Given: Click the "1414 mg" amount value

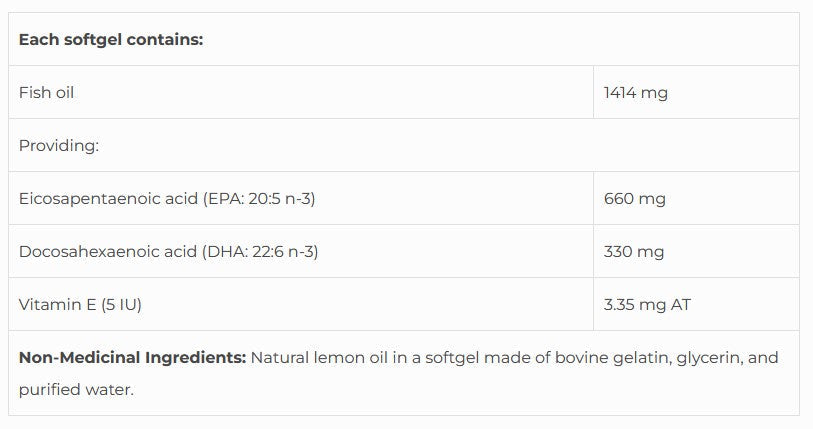Looking at the screenshot, I should click(635, 93).
